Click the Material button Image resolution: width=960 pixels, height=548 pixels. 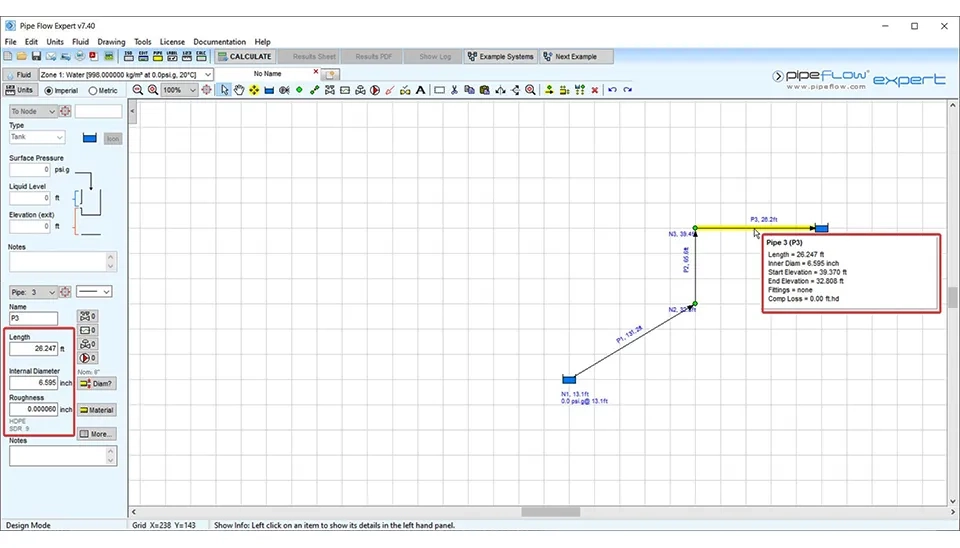(97, 410)
